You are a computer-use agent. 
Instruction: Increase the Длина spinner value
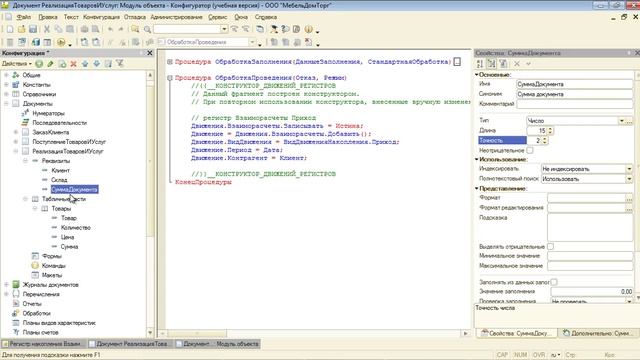tap(550, 129)
